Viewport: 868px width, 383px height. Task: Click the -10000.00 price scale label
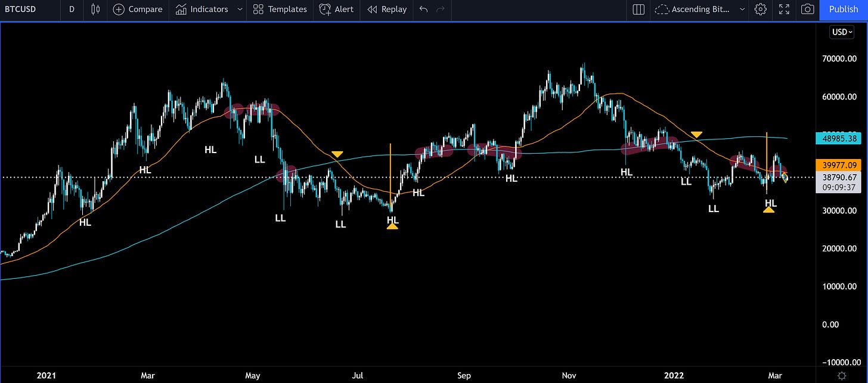pyautogui.click(x=841, y=362)
